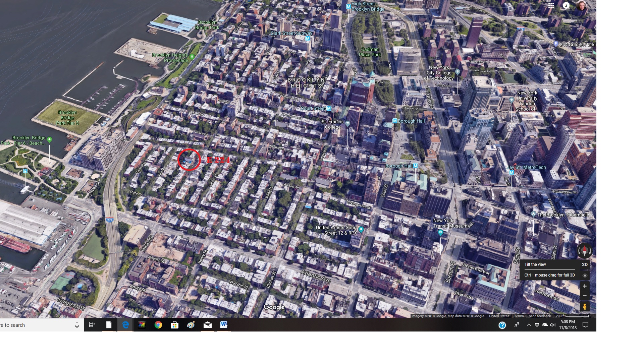The image size is (644, 362).
Task: Open the blue help question-mark tray icon
Action: [x=502, y=325]
